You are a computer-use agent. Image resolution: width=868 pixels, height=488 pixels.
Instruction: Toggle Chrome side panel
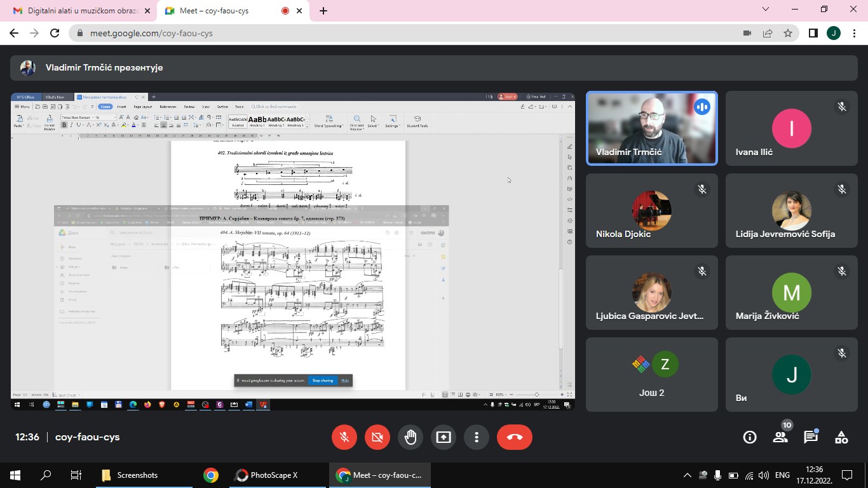[813, 33]
